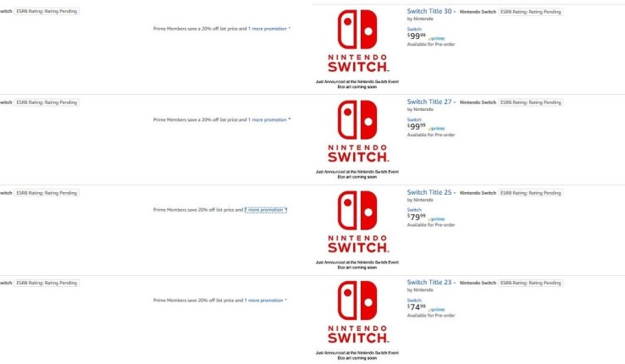Click the Prime badge under Switch Title 27
The width and height of the screenshot is (625, 364).
click(437, 129)
